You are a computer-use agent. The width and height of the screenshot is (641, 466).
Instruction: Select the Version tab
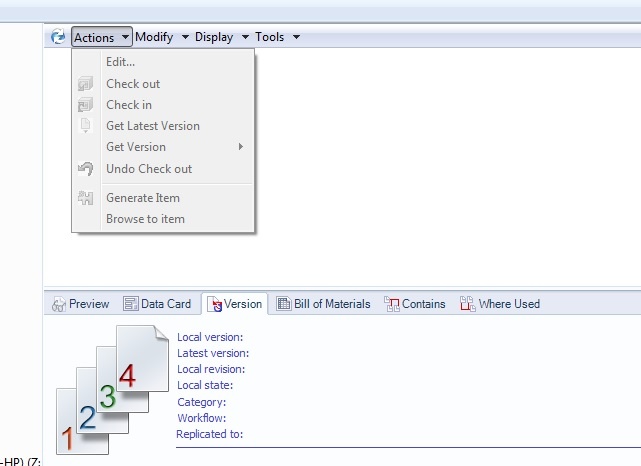click(235, 304)
